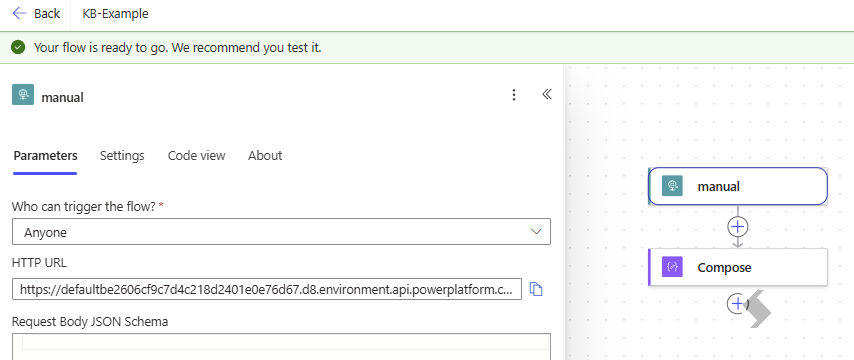Open the About tab

pos(265,156)
